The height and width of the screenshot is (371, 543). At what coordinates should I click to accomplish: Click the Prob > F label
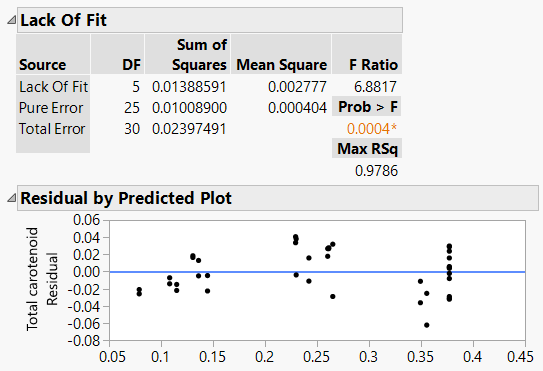pos(367,106)
